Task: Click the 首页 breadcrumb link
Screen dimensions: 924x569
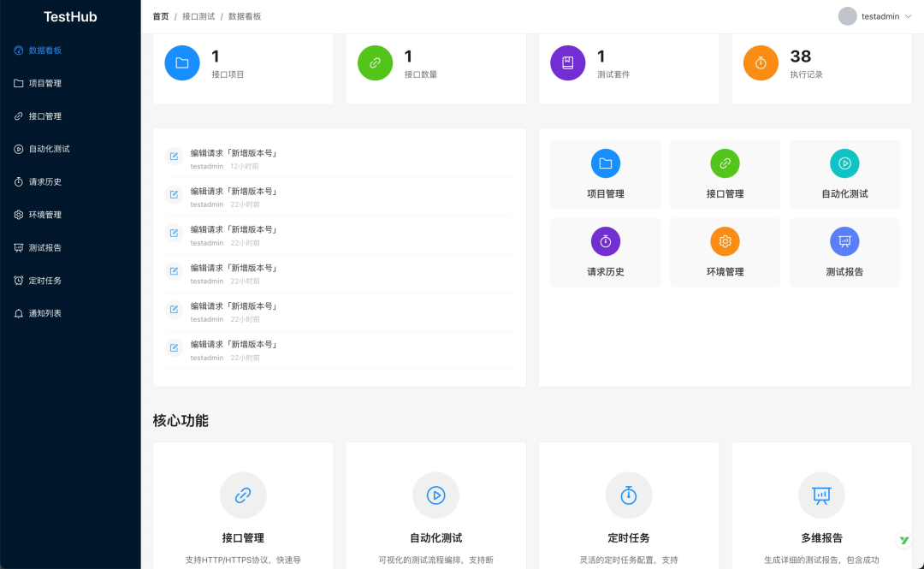Action: pyautogui.click(x=160, y=16)
